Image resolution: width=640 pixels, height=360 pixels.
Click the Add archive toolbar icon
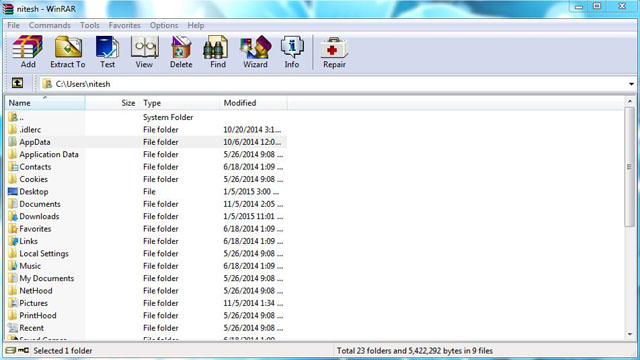click(27, 52)
